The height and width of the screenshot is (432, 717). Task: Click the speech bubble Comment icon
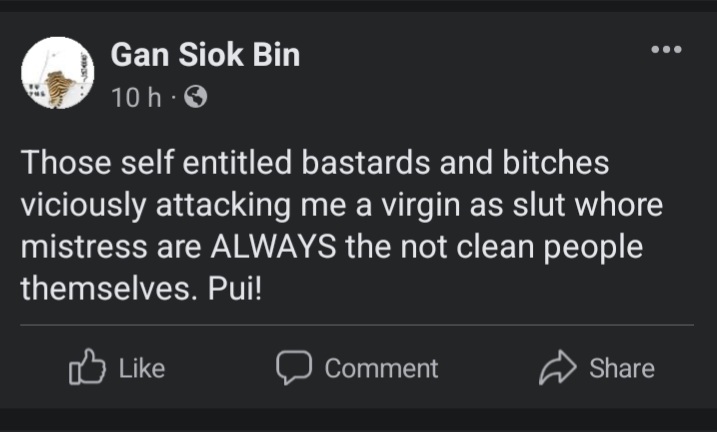pyautogui.click(x=293, y=368)
